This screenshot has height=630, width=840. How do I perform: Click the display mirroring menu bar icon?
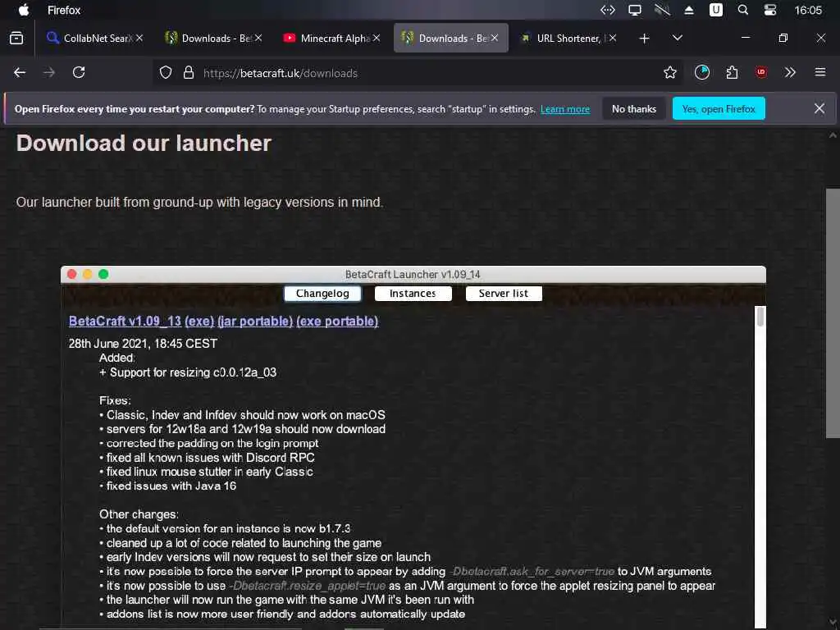tap(635, 10)
